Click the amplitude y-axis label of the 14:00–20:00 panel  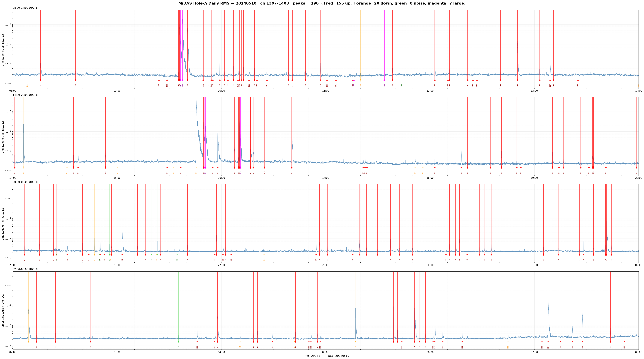(3, 136)
